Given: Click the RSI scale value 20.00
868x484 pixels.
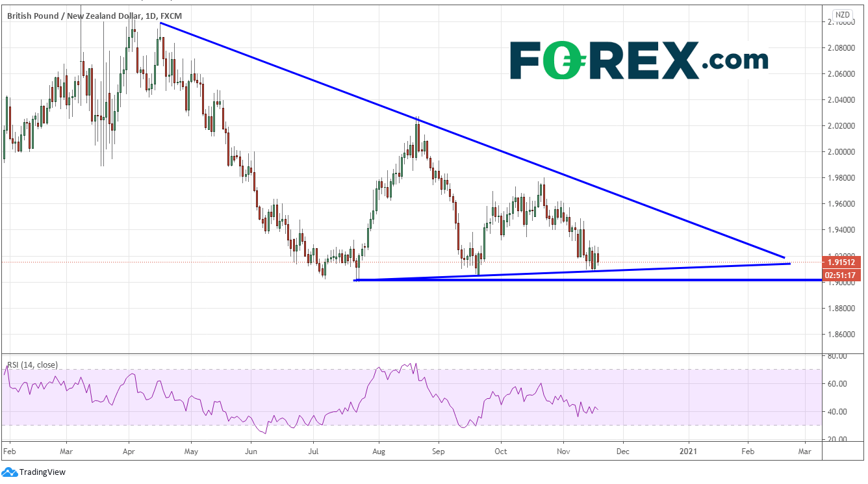Looking at the screenshot, I should [x=837, y=440].
